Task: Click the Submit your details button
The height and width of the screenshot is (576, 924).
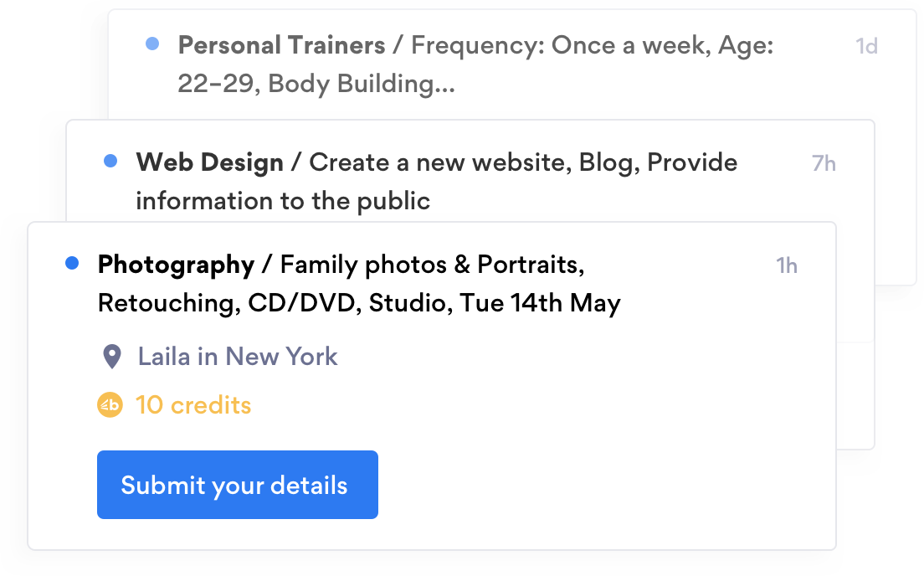Action: [x=237, y=485]
